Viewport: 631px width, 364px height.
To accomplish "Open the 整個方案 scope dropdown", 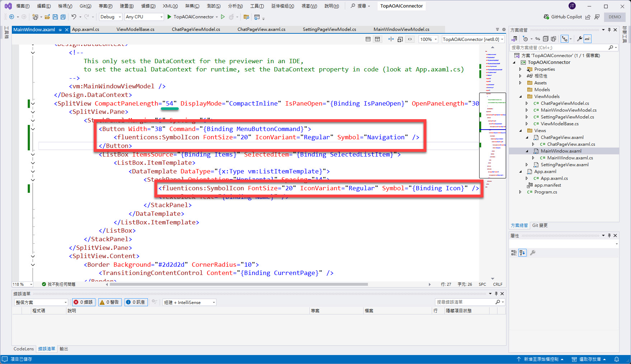I will click(41, 302).
